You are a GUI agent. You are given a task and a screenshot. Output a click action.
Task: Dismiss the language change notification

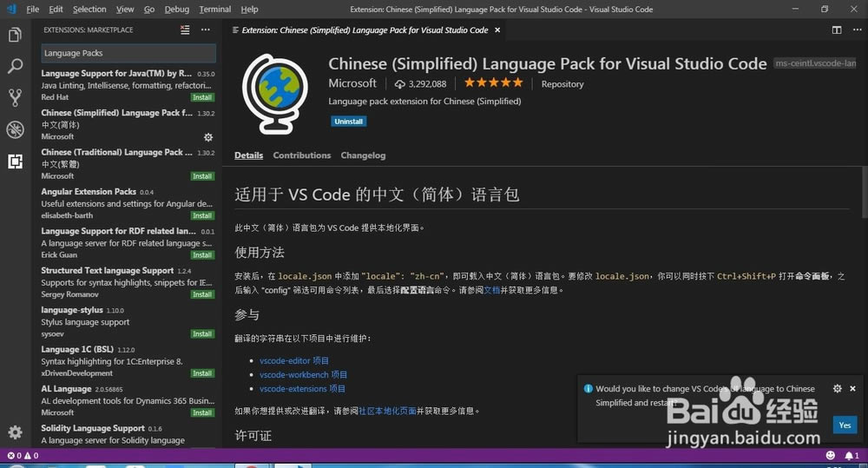coord(852,389)
